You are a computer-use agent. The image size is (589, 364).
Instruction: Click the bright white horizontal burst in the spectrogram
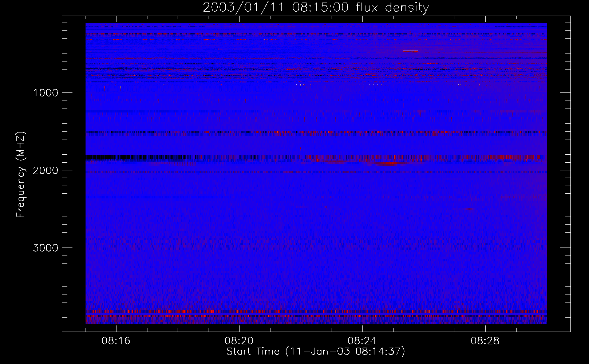coord(411,51)
